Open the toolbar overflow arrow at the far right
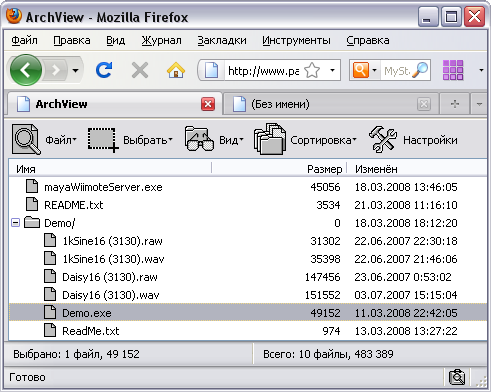491x392 pixels. (481, 70)
